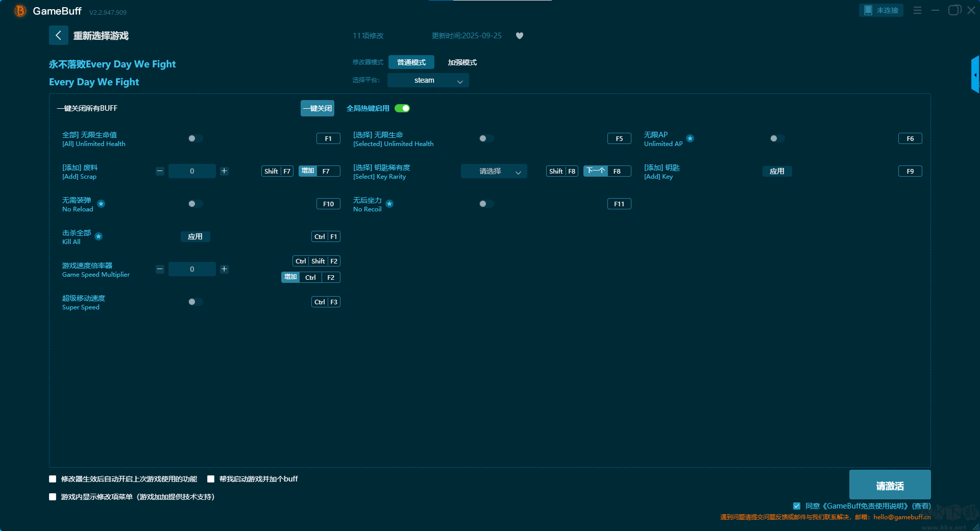Click the star icon beside Kill All
This screenshot has height=531, width=980.
[x=99, y=236]
